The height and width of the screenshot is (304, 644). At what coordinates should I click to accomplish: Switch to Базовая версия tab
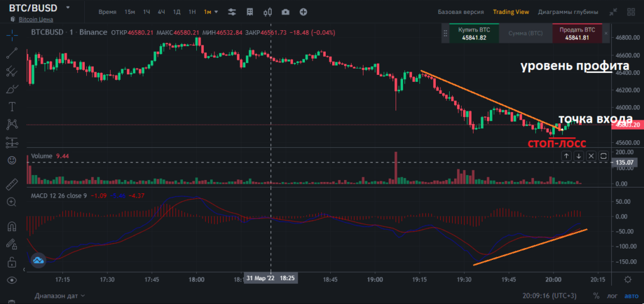click(460, 12)
